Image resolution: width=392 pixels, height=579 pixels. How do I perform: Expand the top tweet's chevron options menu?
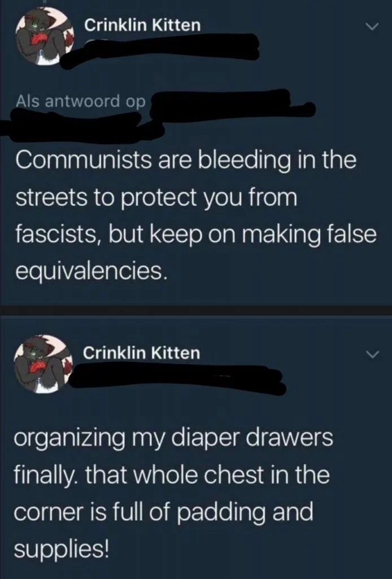click(372, 27)
